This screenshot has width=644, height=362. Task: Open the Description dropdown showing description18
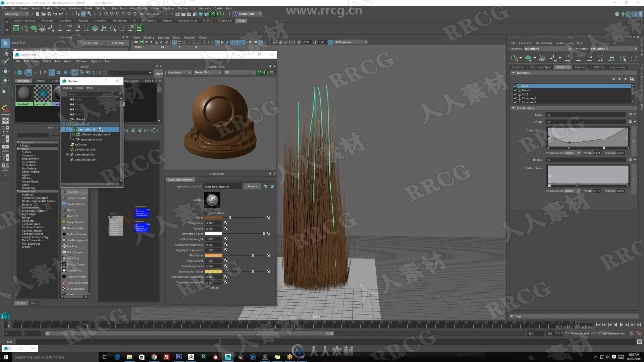(613, 49)
